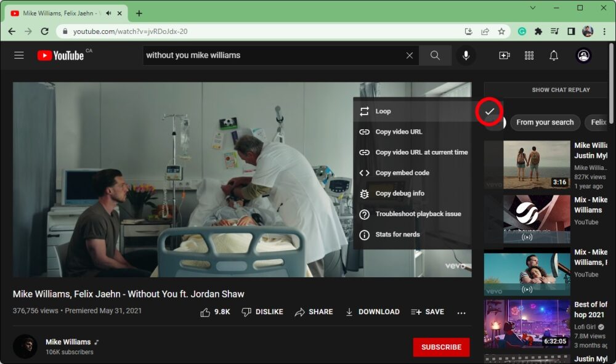Open the Lofi Girl video thumbnail
Image resolution: width=616 pixels, height=364 pixels.
pos(527,323)
